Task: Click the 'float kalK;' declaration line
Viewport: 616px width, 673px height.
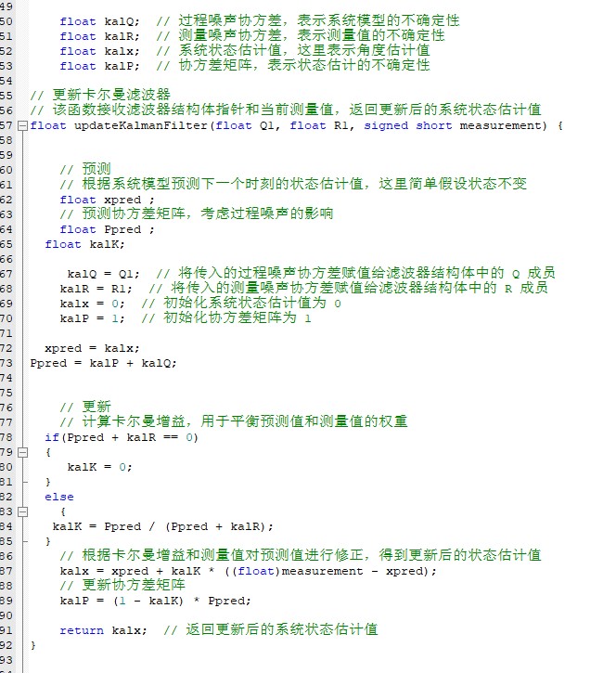Action: tap(84, 245)
